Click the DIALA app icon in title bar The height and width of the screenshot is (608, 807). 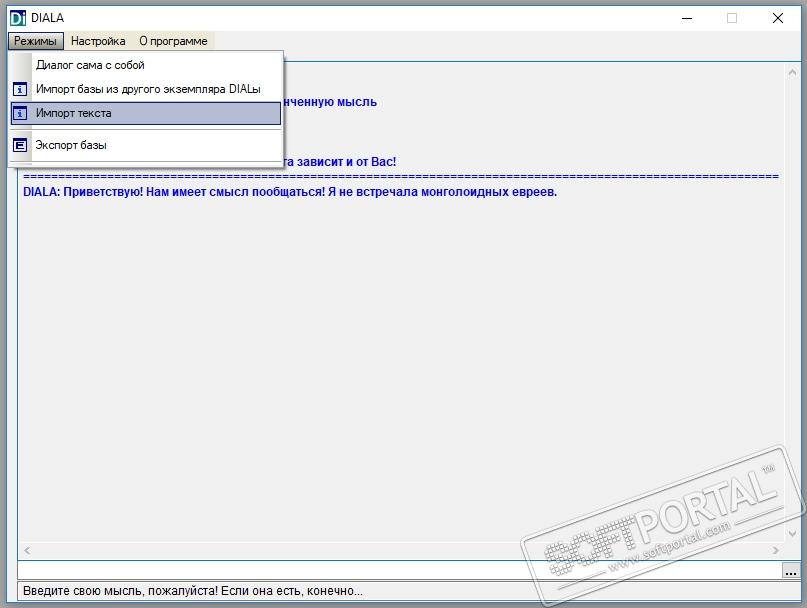tap(18, 18)
